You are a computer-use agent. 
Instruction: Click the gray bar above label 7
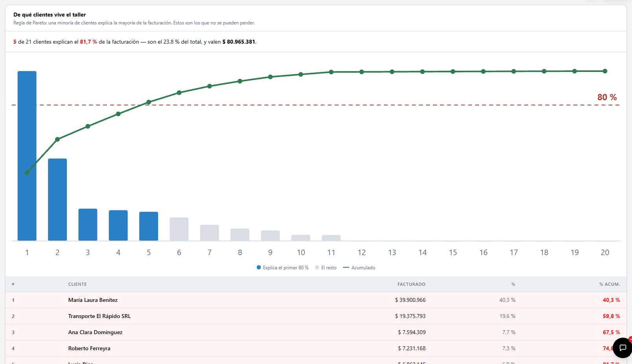click(210, 233)
